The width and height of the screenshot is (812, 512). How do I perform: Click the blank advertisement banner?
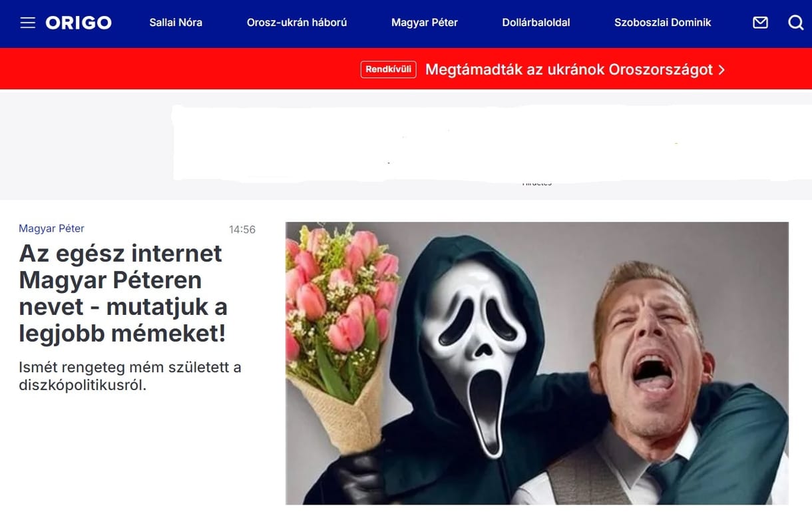tap(491, 143)
